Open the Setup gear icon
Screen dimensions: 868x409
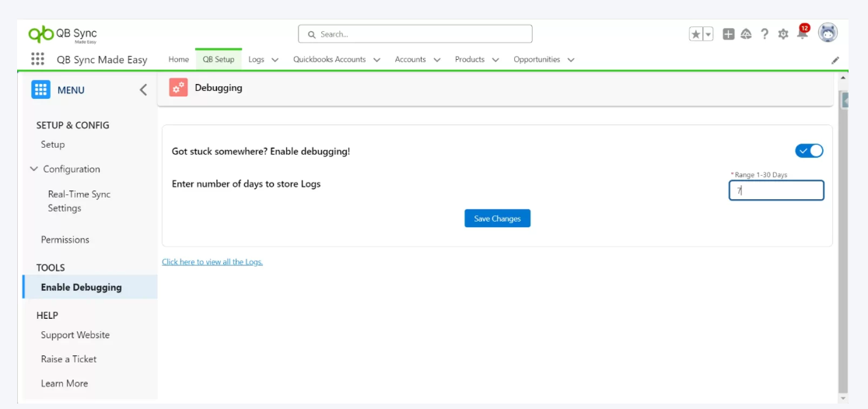click(783, 34)
